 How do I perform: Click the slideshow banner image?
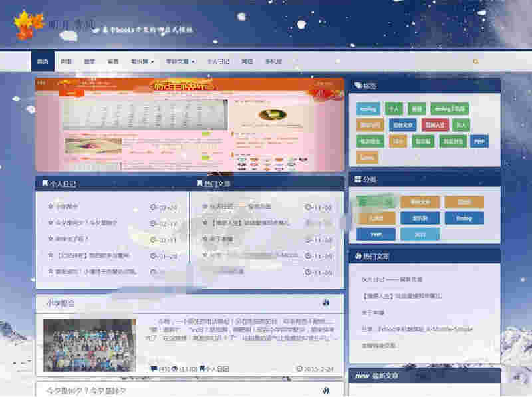[x=190, y=124]
